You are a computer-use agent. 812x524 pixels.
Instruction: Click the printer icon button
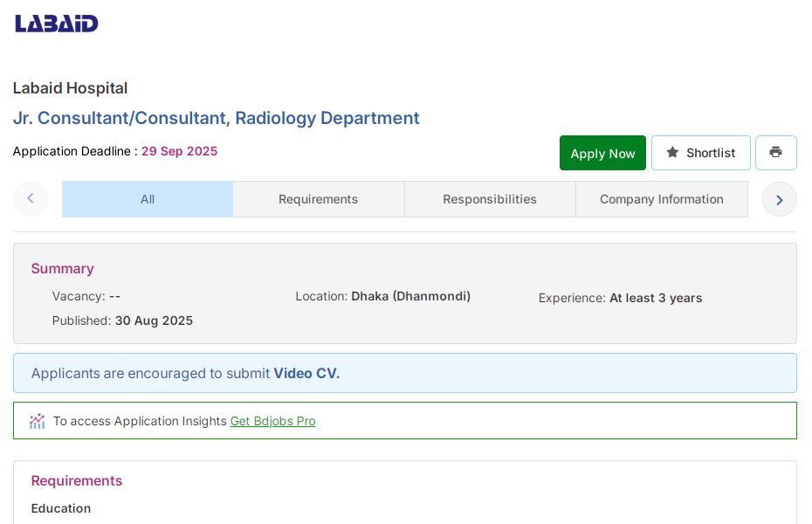point(775,153)
